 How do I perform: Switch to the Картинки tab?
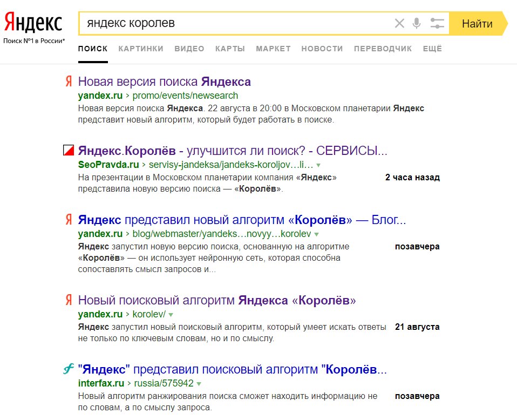pyautogui.click(x=141, y=49)
